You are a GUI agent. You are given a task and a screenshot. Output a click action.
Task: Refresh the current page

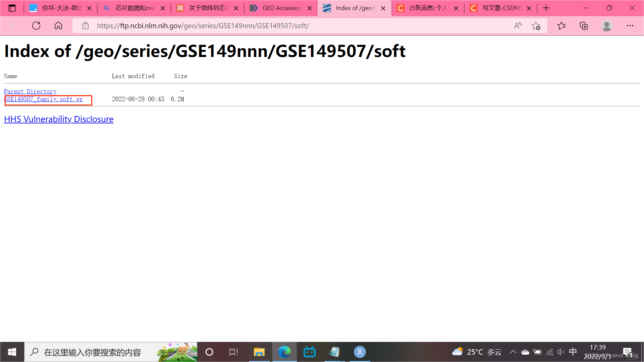click(x=36, y=25)
